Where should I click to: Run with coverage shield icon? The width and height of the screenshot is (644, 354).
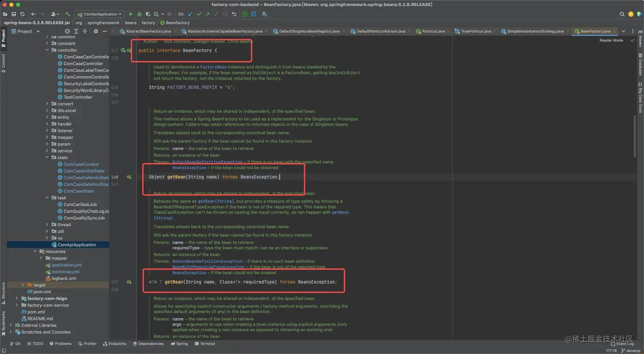[148, 14]
